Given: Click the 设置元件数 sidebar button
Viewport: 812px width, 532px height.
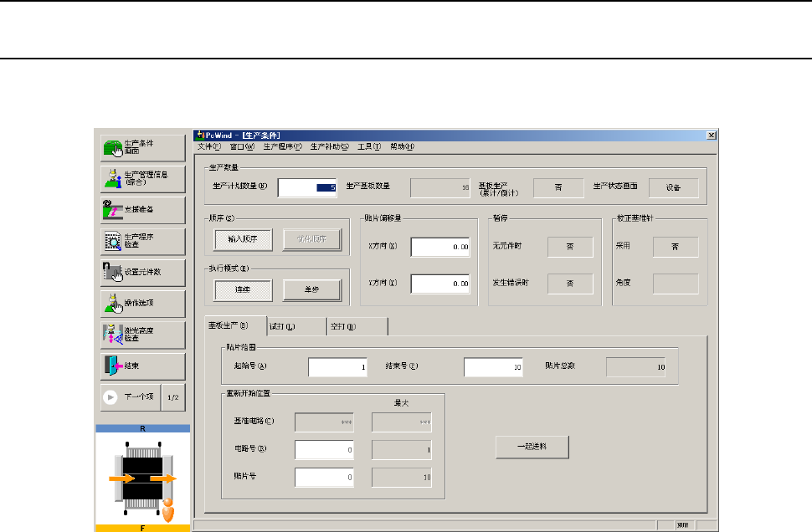Looking at the screenshot, I should (x=143, y=273).
